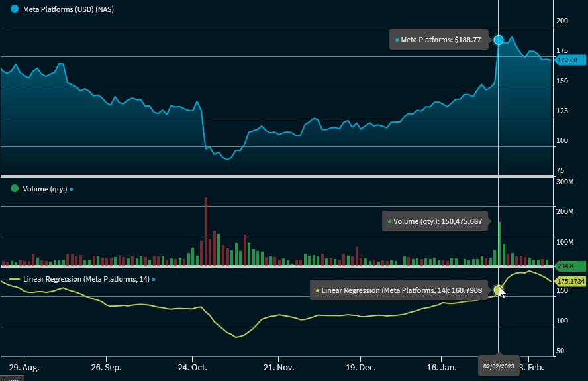Screen dimensions: 588x381
Task: Toggle the Linear Regression (Meta Platforms, 14) label
Action: (x=86, y=279)
